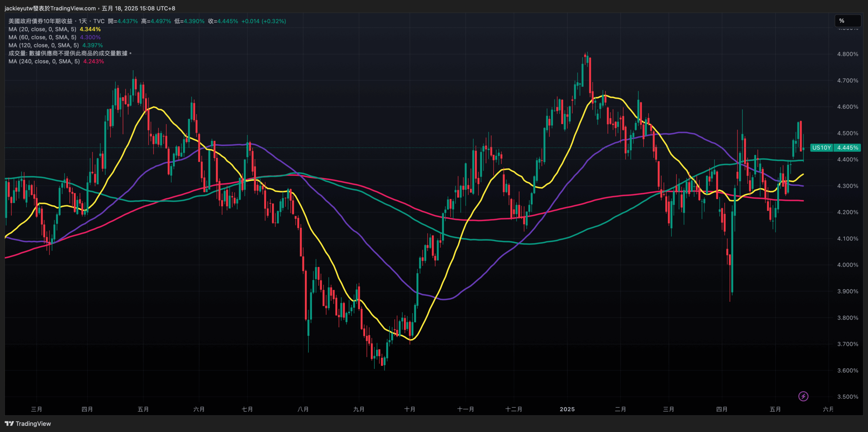Select the MA 60 indicator legend
Screen dimensions: 868x432
[42, 37]
